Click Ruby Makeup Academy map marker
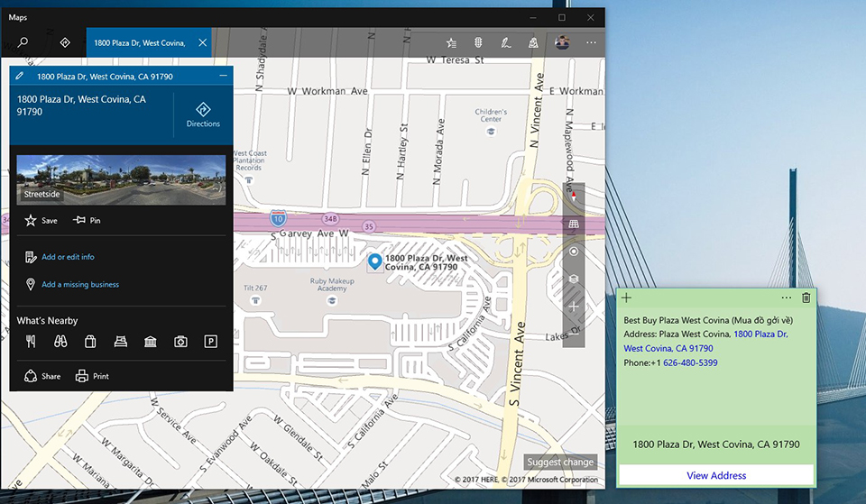This screenshot has width=866, height=504. pos(332,300)
